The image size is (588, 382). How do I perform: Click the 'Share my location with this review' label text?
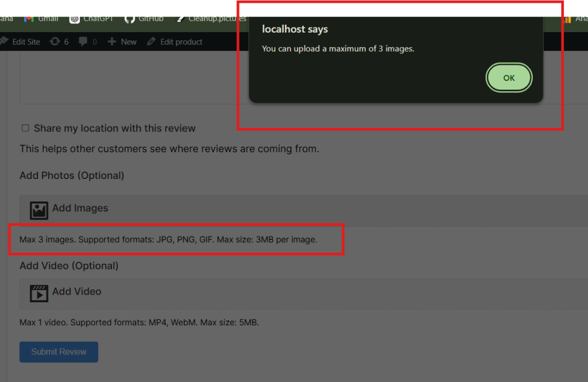click(x=115, y=128)
